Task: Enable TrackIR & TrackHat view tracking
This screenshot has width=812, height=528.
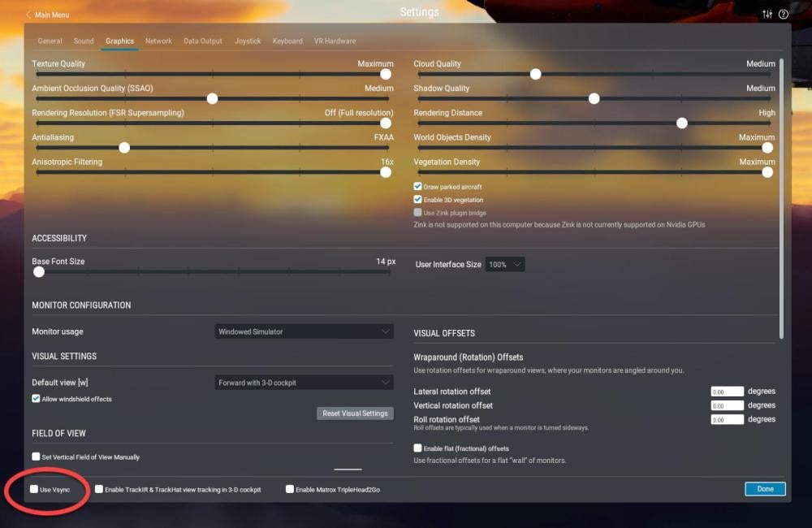Action: pyautogui.click(x=99, y=489)
